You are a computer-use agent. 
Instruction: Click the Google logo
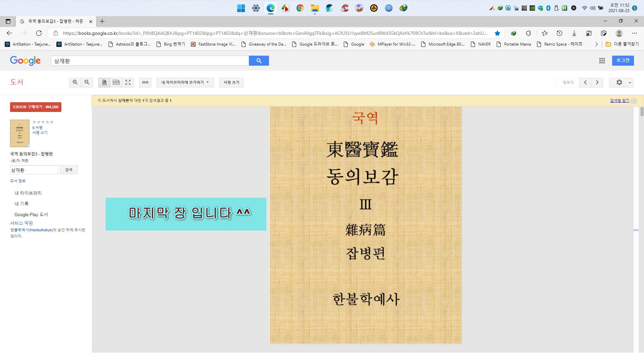[x=25, y=61]
